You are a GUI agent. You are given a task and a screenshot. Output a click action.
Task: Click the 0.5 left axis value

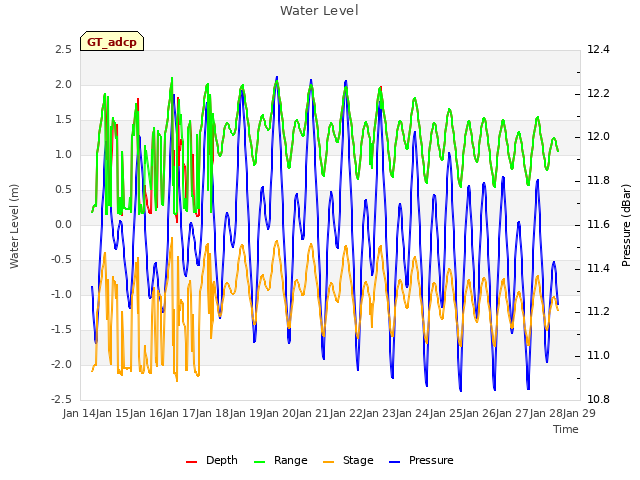point(63,189)
